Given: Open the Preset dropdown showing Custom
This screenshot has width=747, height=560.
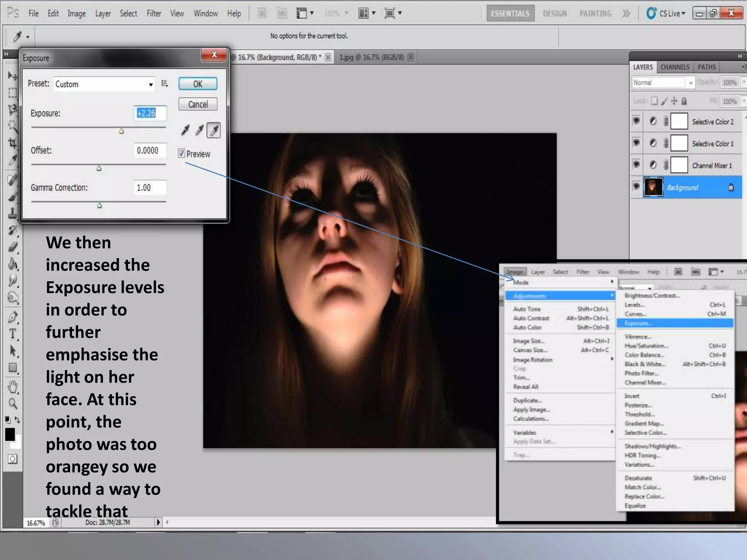Looking at the screenshot, I should click(x=104, y=84).
